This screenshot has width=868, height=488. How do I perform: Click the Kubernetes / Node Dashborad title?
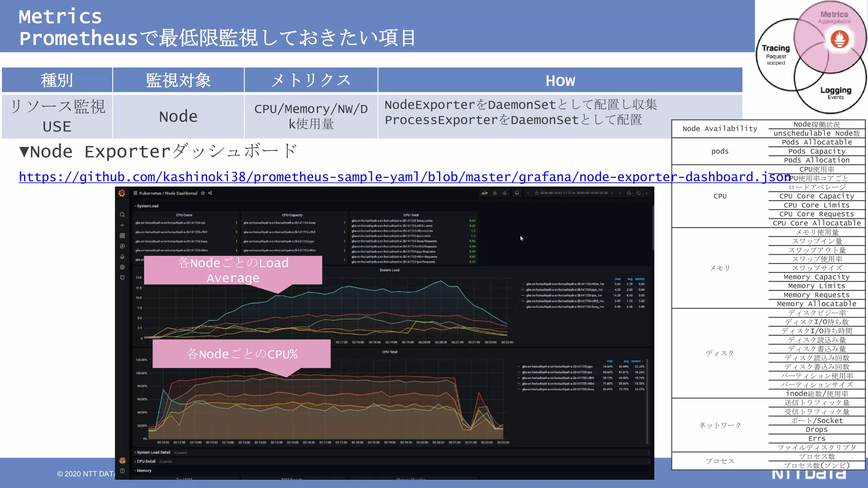click(168, 193)
